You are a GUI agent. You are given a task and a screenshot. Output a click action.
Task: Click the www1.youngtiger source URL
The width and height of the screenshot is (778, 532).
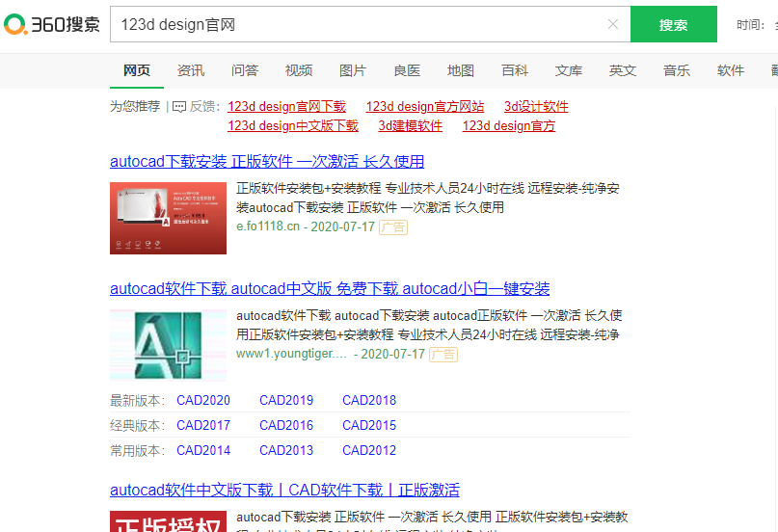point(291,354)
